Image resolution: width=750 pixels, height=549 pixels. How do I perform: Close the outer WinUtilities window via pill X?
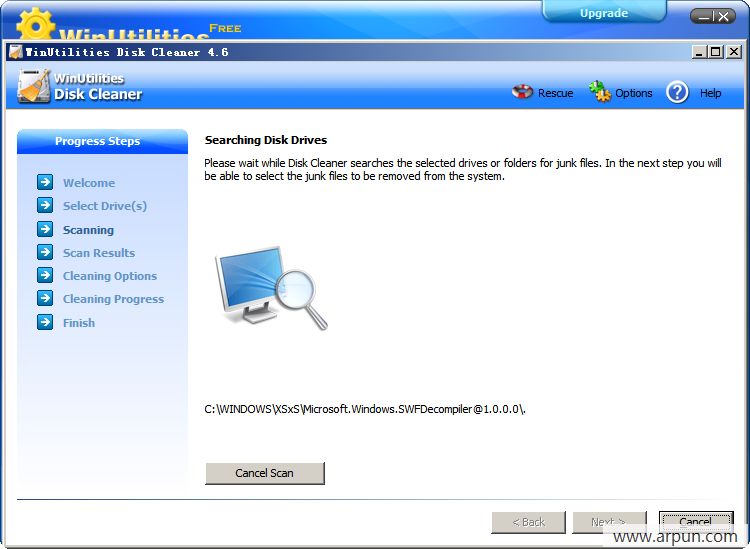pyautogui.click(x=724, y=17)
